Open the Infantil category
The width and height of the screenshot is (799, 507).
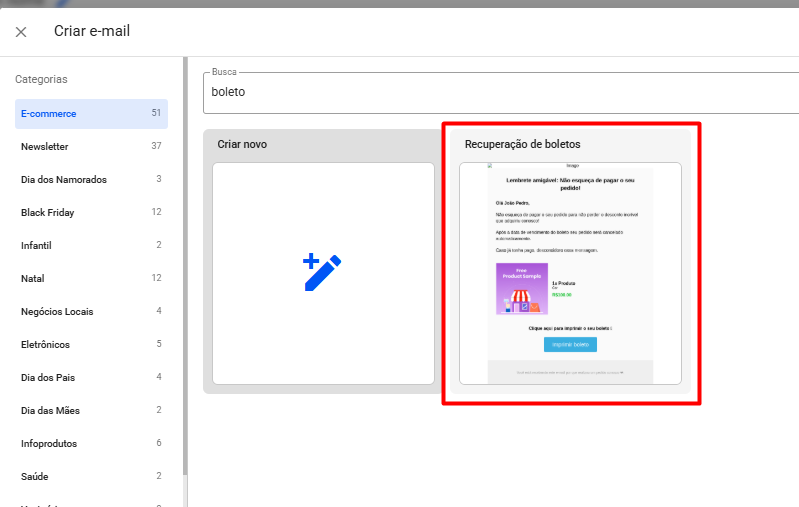click(x=90, y=245)
